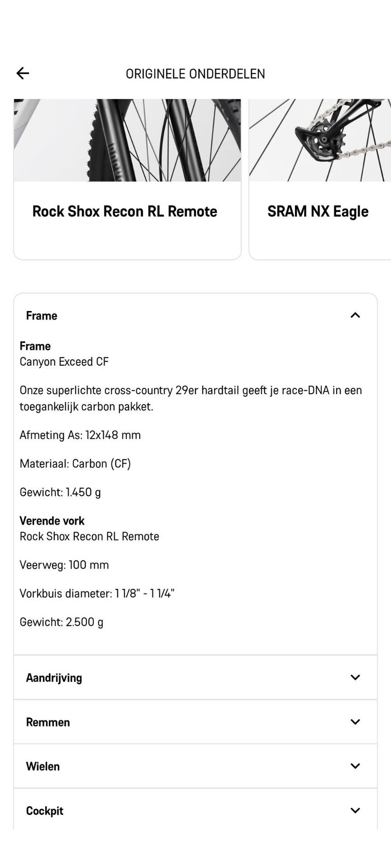Open the SRAM NX Eagle card
The height and width of the screenshot is (868, 391).
(x=320, y=180)
